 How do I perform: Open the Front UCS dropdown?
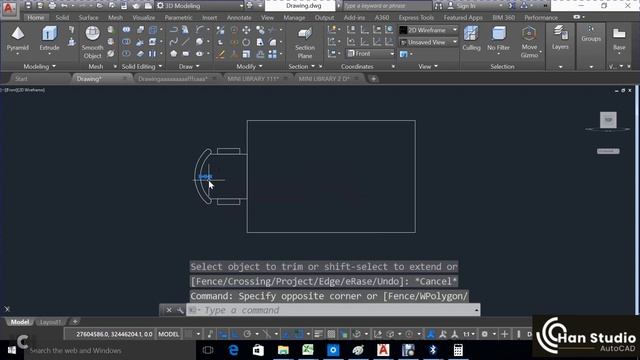(x=370, y=53)
